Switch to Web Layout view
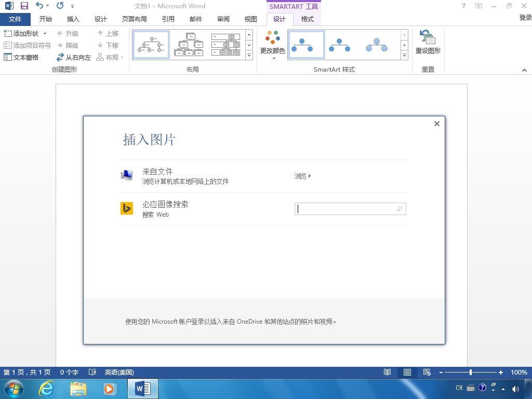Viewport: 532px width, 399px height. coord(427,373)
